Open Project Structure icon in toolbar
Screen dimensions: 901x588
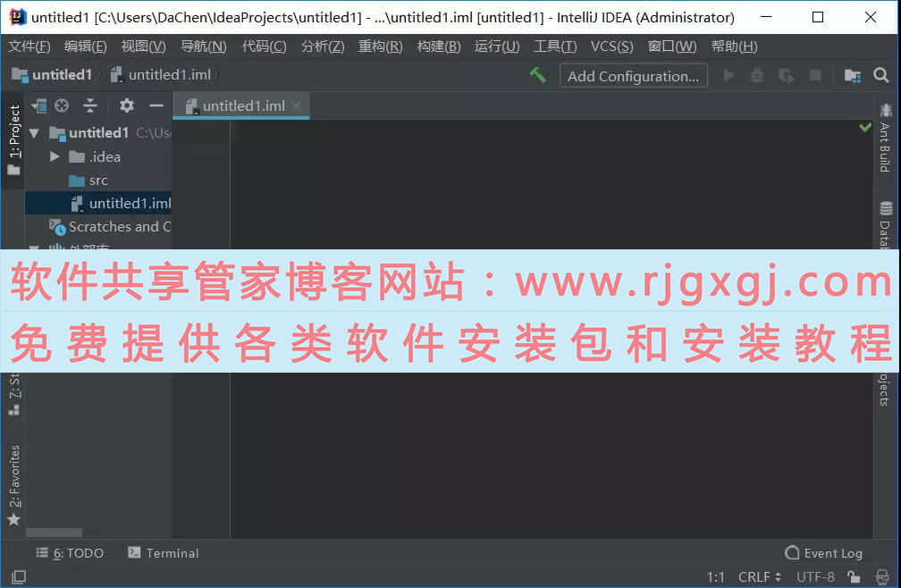point(852,75)
